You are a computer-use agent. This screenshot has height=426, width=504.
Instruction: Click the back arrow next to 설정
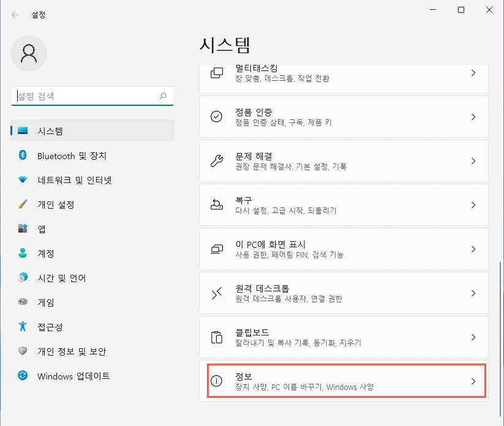15,15
